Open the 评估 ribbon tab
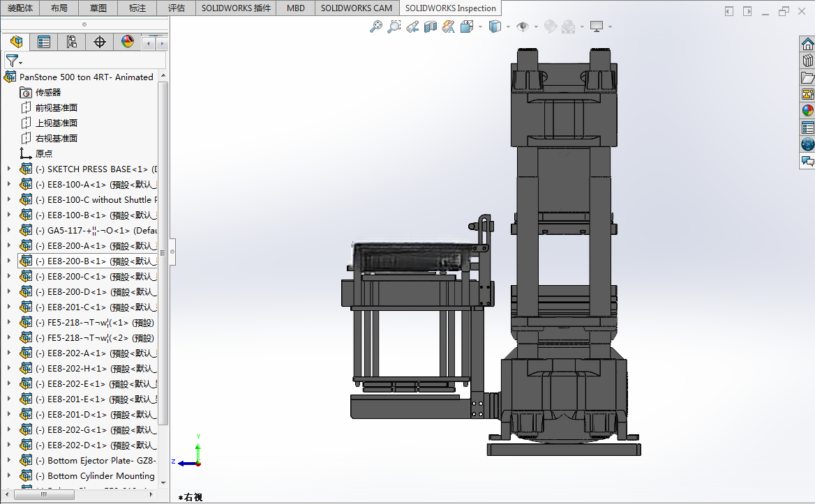 point(177,8)
